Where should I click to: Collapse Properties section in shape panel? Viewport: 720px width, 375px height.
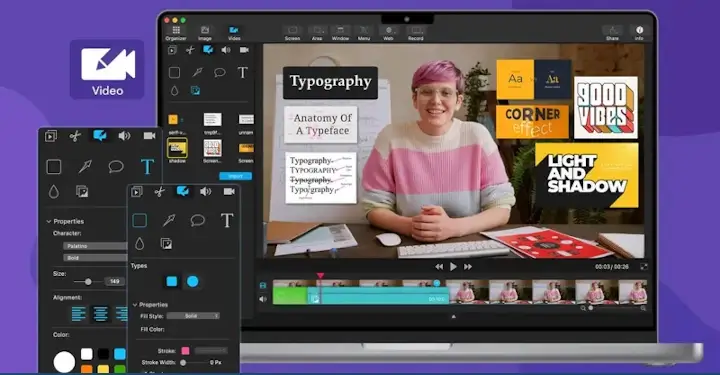(135, 305)
